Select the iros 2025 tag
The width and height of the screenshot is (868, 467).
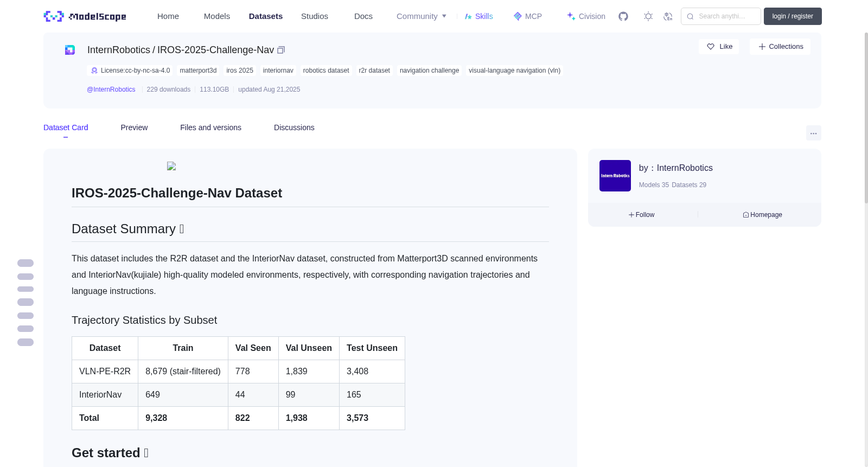pyautogui.click(x=240, y=71)
